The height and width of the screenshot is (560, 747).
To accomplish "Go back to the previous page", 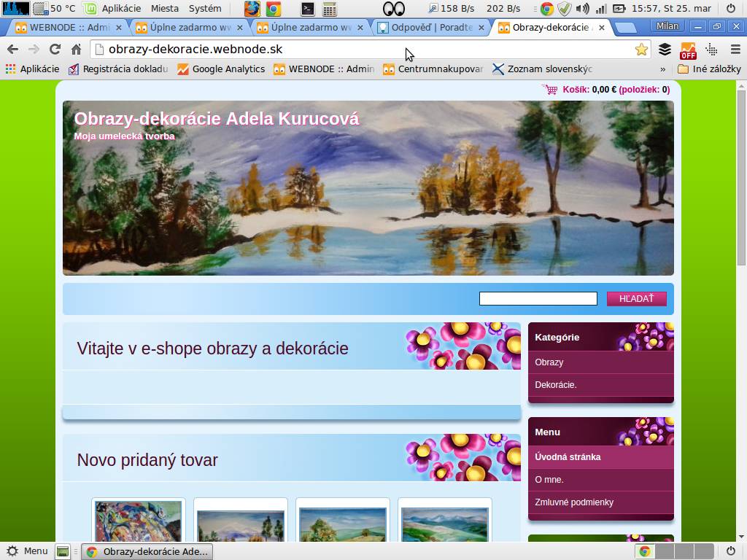I will click(13, 49).
